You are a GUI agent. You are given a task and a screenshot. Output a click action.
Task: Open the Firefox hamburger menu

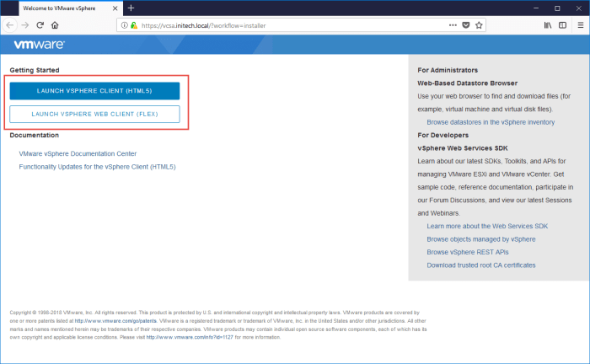tap(581, 25)
